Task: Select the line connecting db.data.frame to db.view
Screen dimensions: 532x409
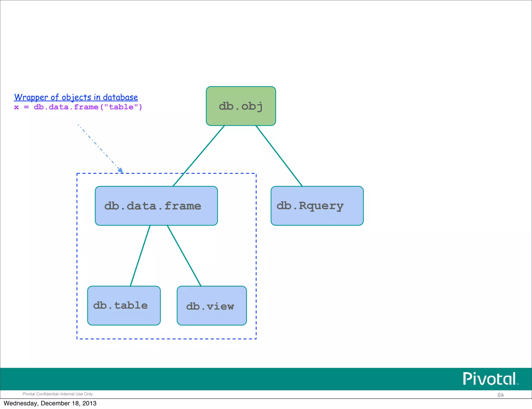Action: pyautogui.click(x=184, y=256)
